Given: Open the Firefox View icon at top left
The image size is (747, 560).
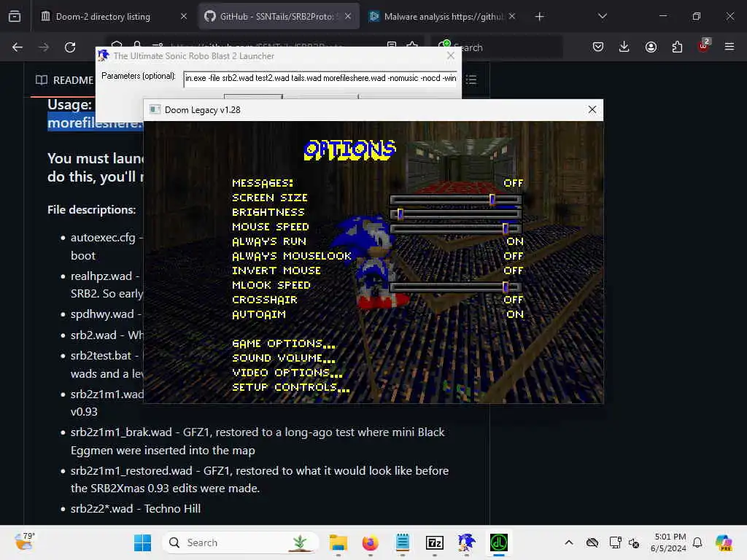Looking at the screenshot, I should [x=15, y=17].
